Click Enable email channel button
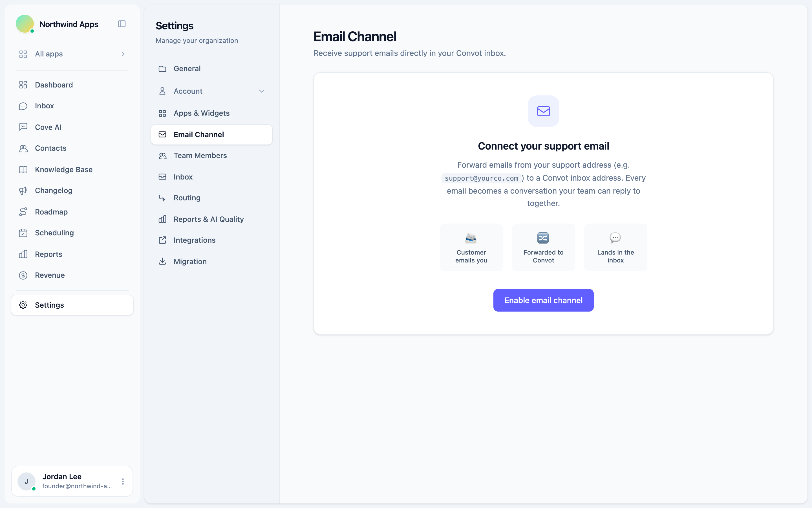The image size is (812, 508). point(543,300)
